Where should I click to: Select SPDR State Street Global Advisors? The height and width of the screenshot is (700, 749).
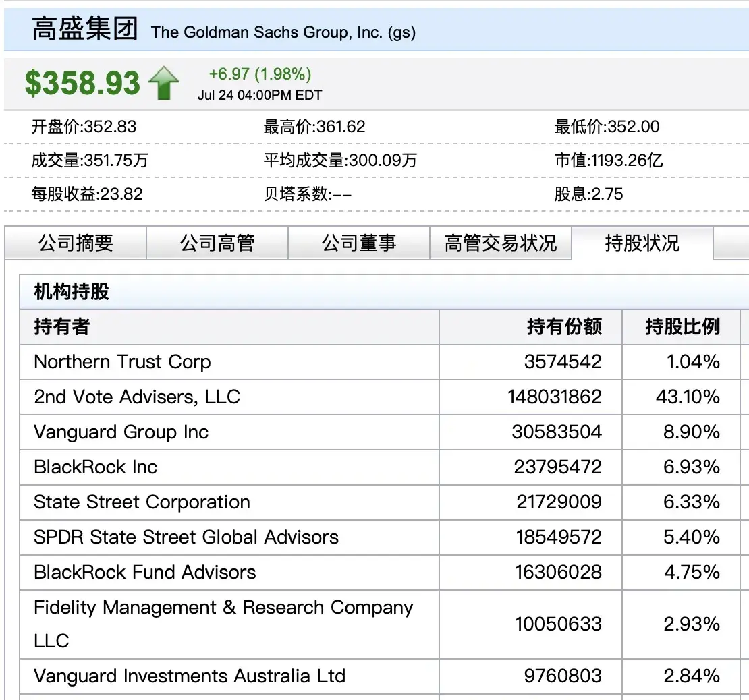(x=186, y=537)
